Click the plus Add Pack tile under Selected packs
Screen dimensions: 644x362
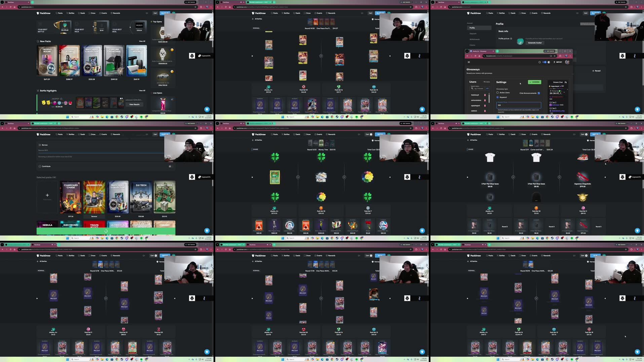pos(47,197)
